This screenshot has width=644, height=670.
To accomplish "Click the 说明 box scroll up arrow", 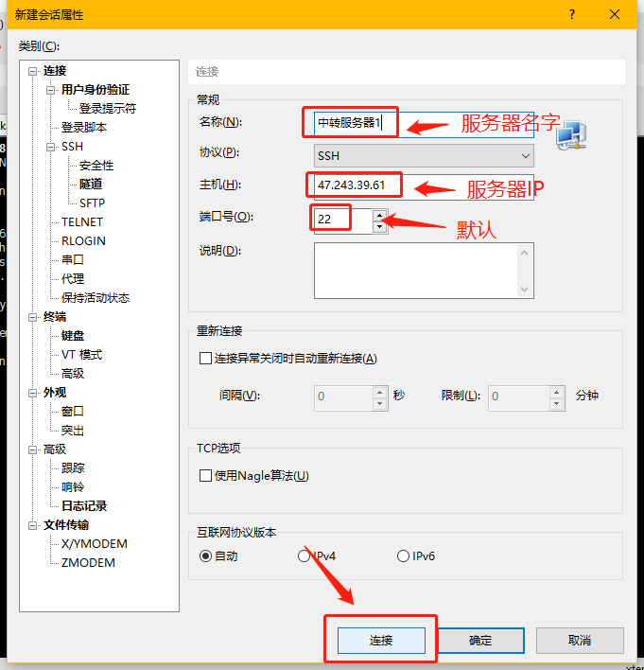I will pos(525,253).
